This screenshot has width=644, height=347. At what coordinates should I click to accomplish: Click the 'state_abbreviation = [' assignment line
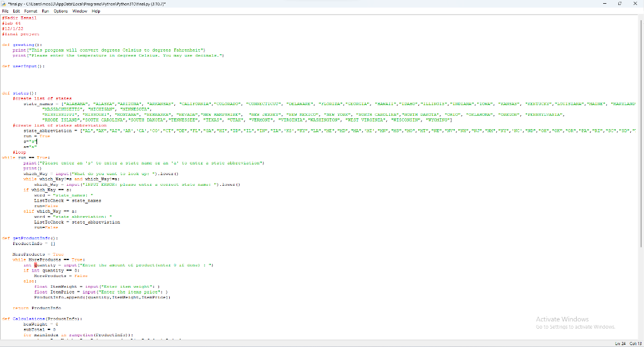click(330, 131)
